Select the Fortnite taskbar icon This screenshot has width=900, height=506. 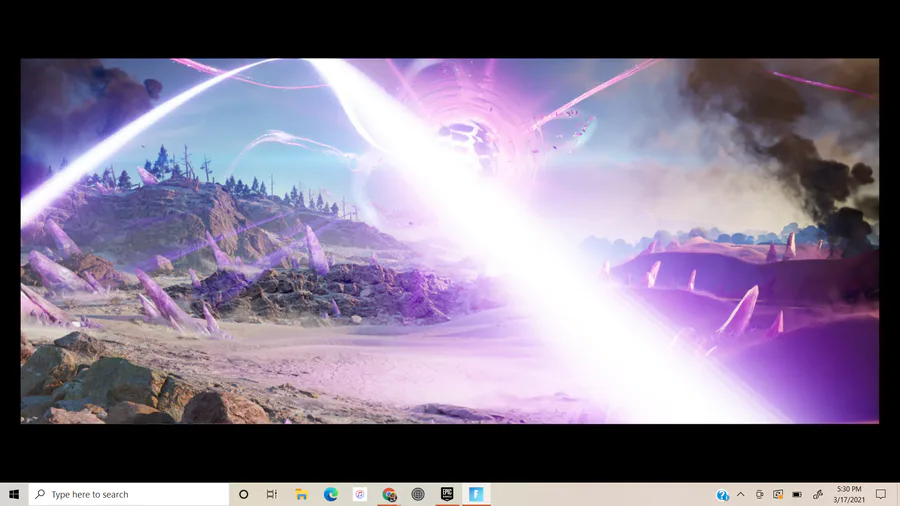[476, 494]
